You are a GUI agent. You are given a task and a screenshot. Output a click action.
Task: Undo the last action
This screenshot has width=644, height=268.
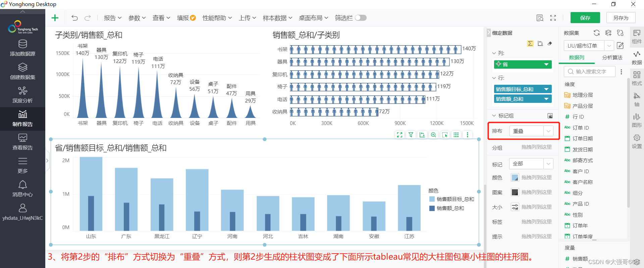74,18
